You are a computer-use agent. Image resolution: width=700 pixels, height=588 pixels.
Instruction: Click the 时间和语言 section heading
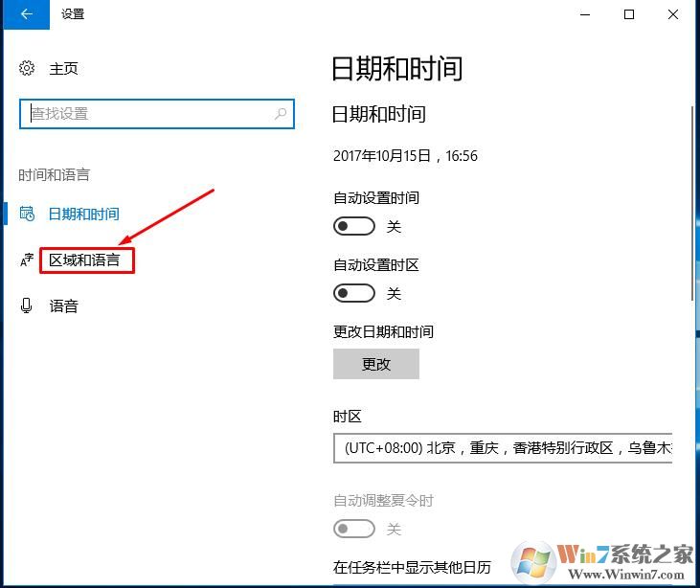54,174
